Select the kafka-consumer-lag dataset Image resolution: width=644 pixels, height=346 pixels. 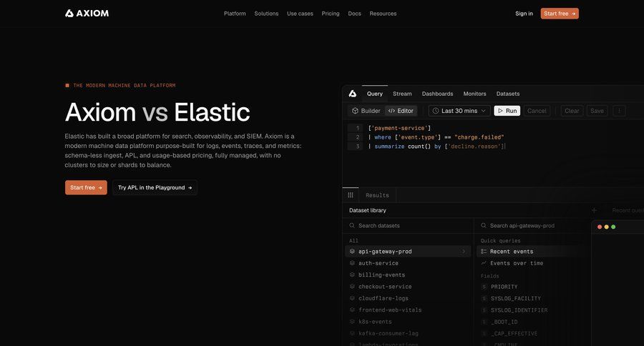pyautogui.click(x=408, y=333)
